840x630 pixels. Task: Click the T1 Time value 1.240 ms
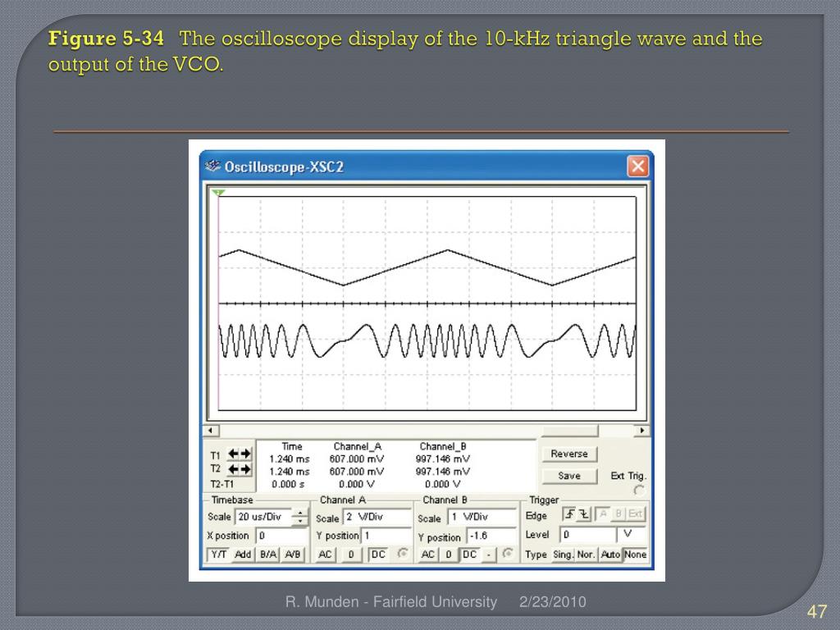[290, 459]
